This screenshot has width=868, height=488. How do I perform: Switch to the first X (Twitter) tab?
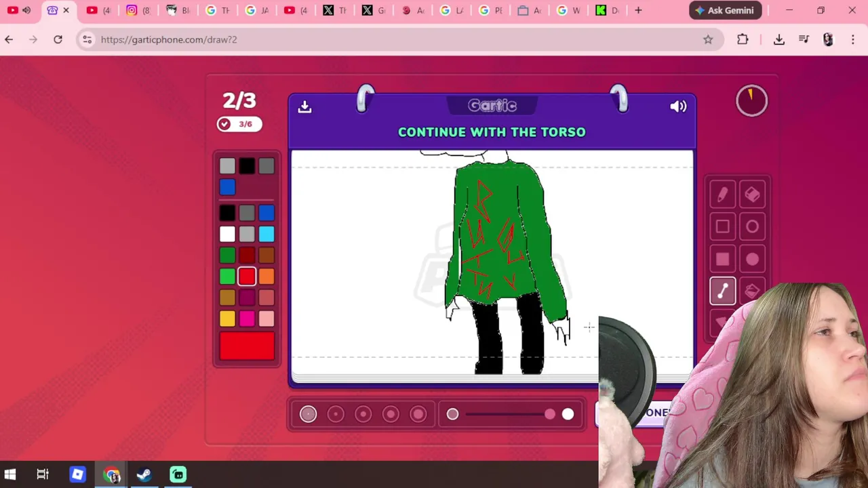pos(335,10)
